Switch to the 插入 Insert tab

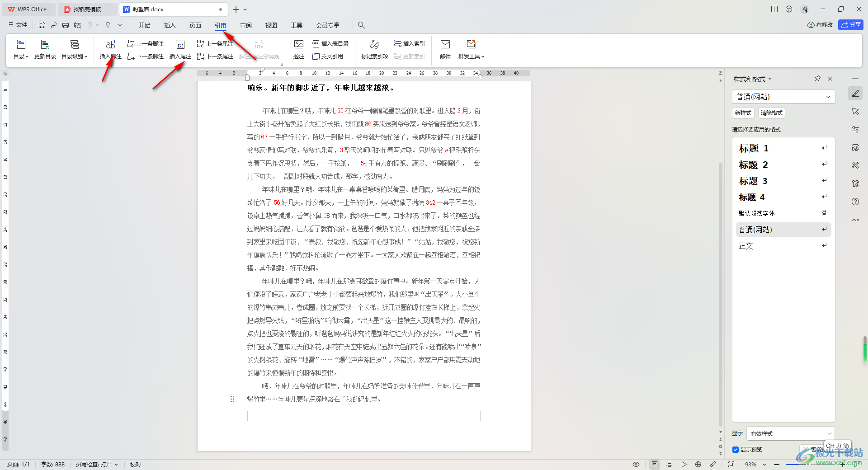click(x=170, y=25)
